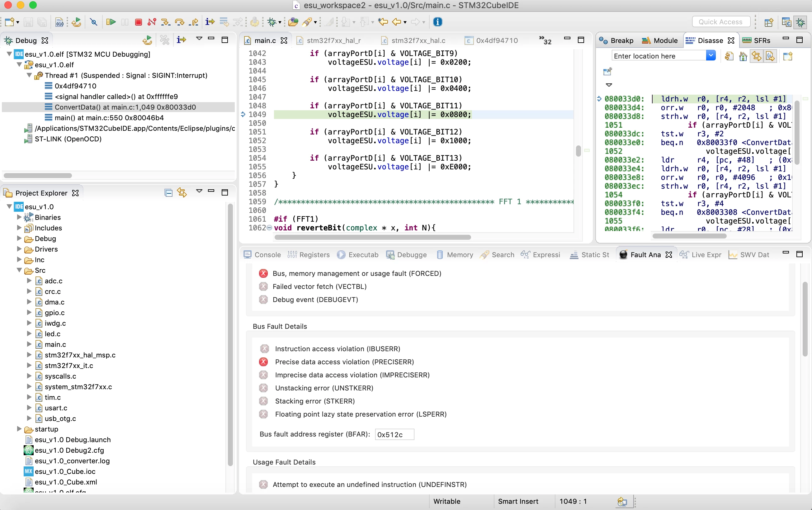
Task: Open the Disassembly location dropdown
Action: pyautogui.click(x=710, y=55)
